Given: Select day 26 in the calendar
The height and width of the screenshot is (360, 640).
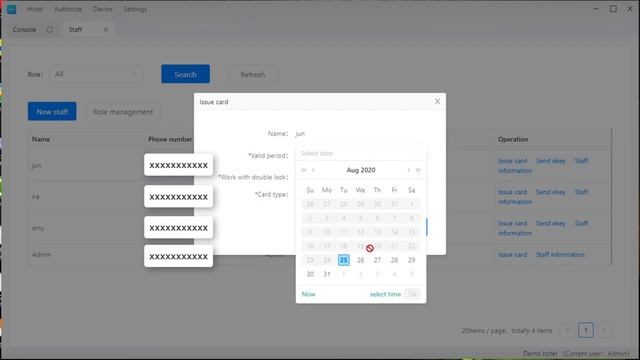Looking at the screenshot, I should tap(360, 260).
